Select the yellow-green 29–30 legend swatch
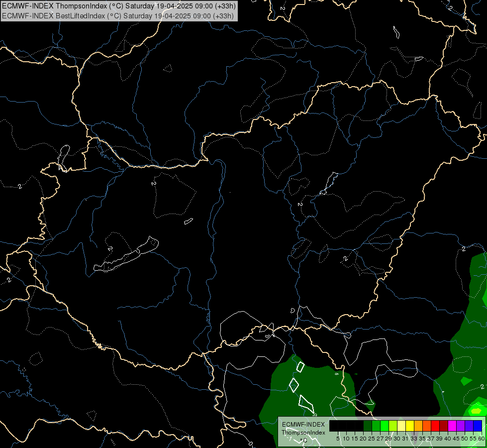Image resolution: width=487 pixels, height=448 pixels. (x=393, y=426)
